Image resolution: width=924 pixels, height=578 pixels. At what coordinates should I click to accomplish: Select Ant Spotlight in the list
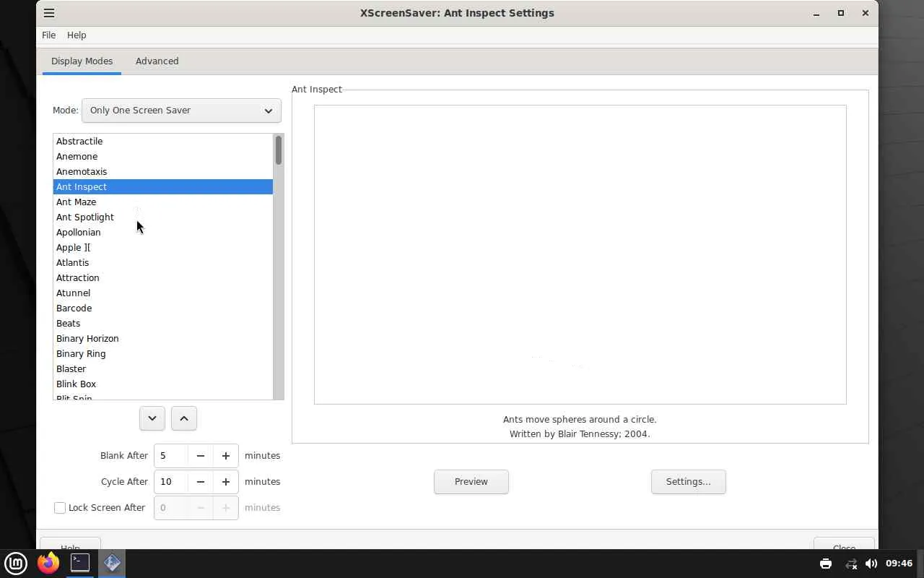163,217
